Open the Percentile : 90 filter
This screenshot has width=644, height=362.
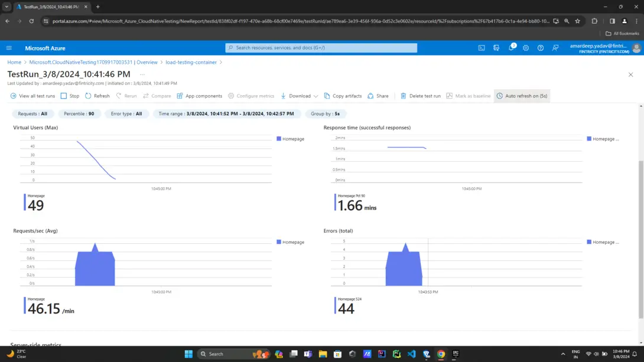79,113
